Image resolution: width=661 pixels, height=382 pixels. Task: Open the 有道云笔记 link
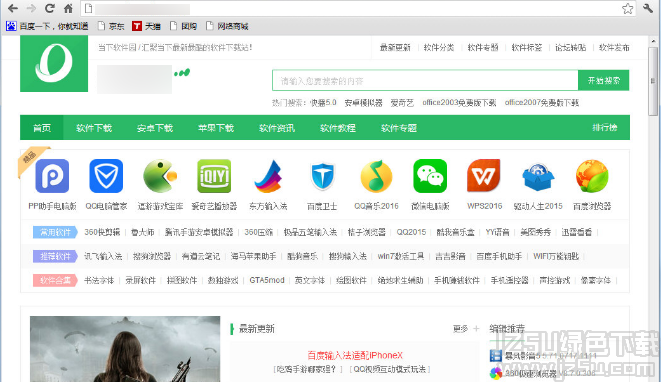[x=201, y=256]
